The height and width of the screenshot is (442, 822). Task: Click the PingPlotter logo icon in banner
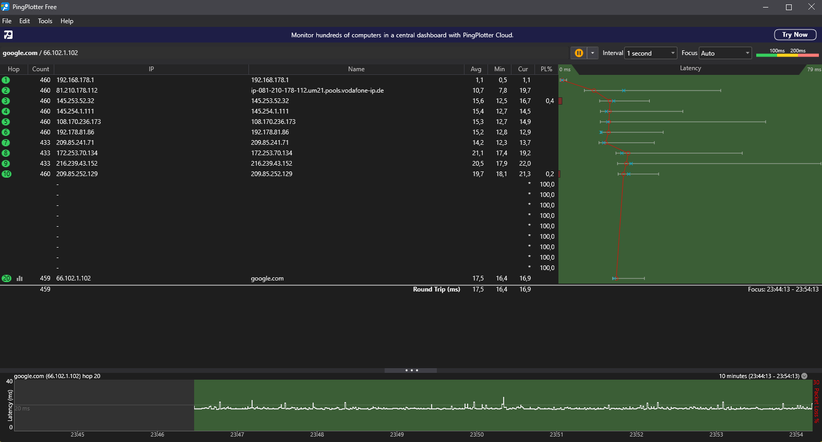click(x=8, y=35)
